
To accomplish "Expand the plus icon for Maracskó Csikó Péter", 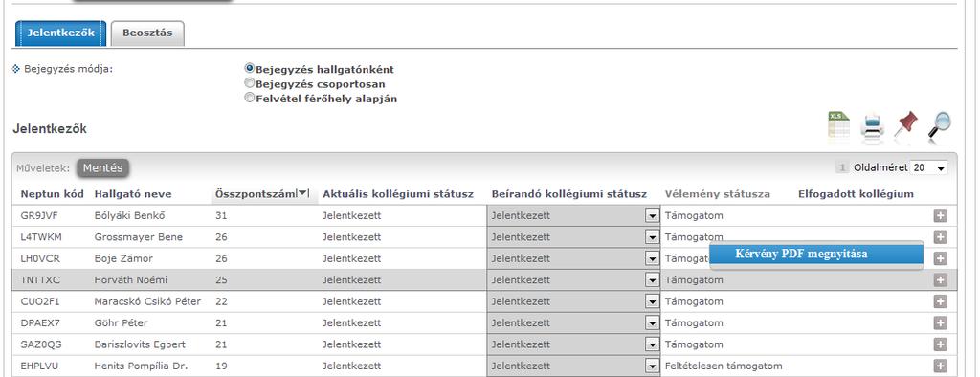I will [940, 301].
